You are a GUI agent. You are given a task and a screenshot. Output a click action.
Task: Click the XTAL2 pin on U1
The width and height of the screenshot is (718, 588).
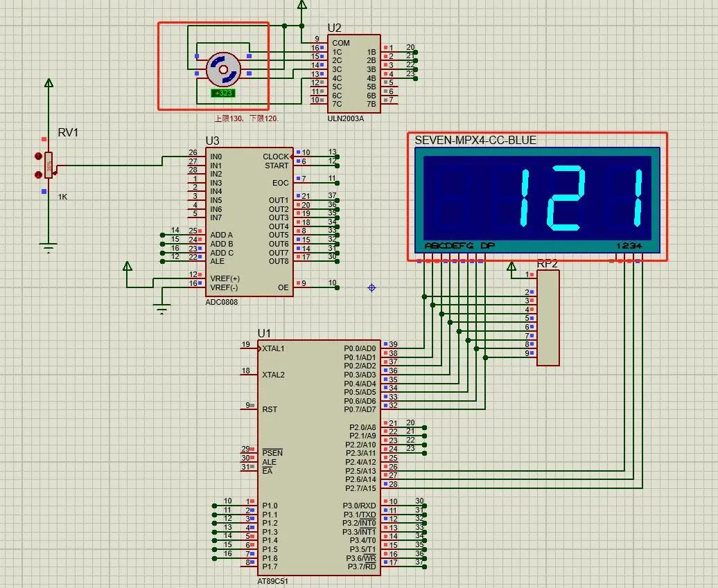click(x=273, y=375)
